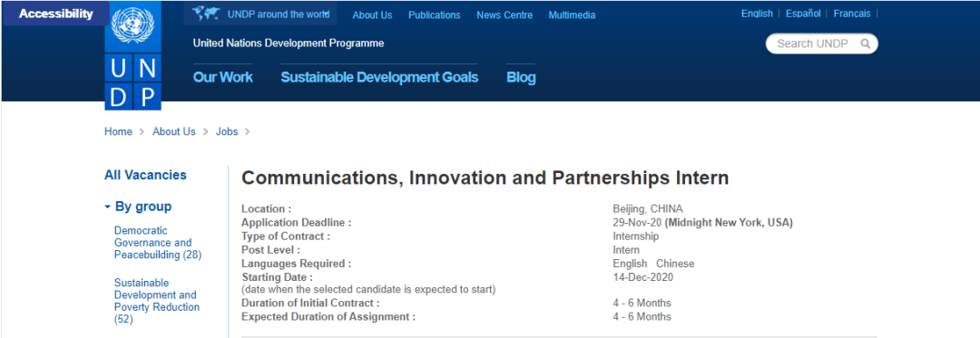Click the United Nations Development Programme text
This screenshot has height=338, width=980.
pyautogui.click(x=289, y=43)
